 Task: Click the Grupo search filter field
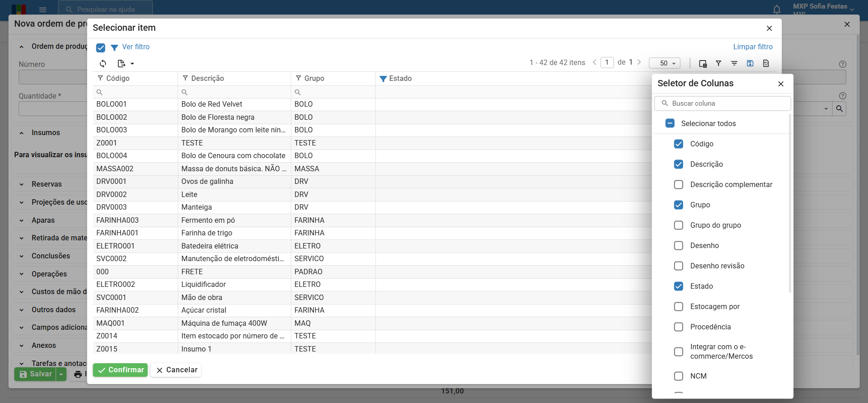coord(333,92)
